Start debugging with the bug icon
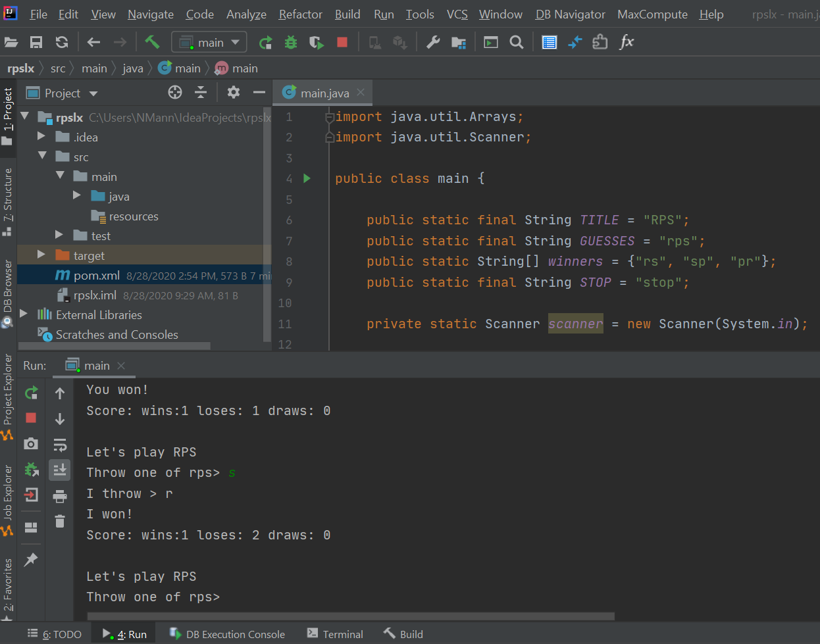This screenshot has width=820, height=644. (x=290, y=41)
